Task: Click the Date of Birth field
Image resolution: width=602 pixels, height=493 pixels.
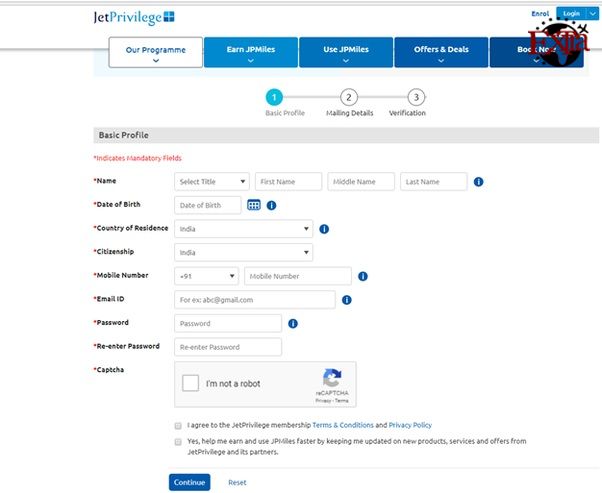Action: coord(208,205)
